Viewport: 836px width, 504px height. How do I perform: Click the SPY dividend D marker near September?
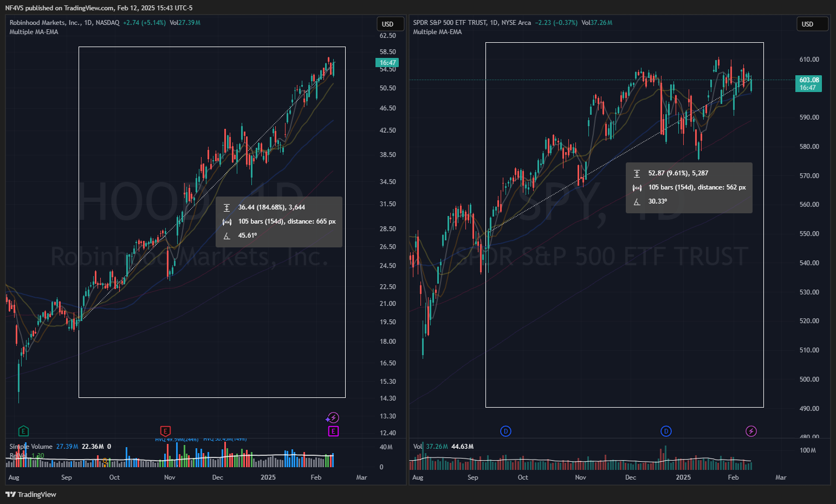point(506,431)
